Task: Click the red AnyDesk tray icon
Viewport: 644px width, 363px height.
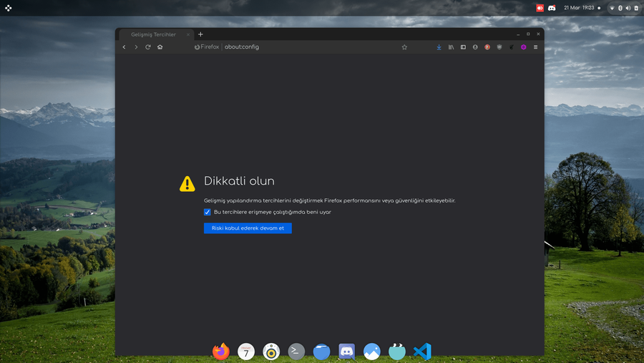Action: 540,8
